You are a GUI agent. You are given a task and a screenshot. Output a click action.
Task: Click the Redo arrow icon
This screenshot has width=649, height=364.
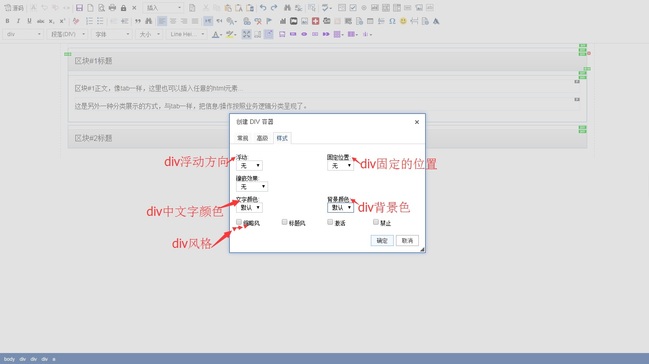pos(274,8)
